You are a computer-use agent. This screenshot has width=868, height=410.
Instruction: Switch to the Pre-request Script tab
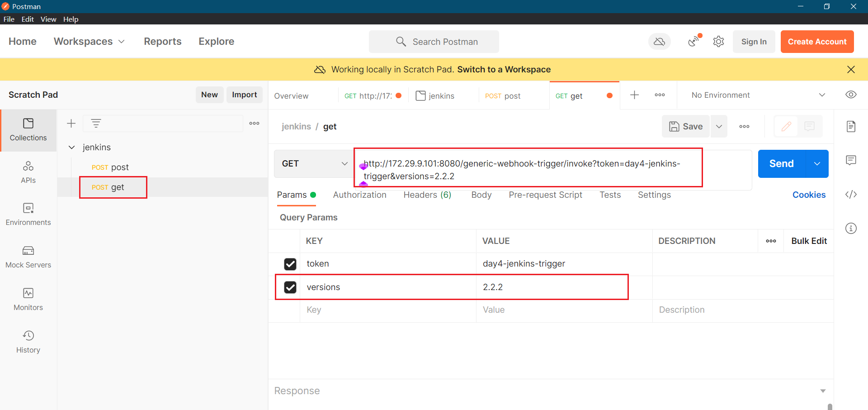(545, 195)
